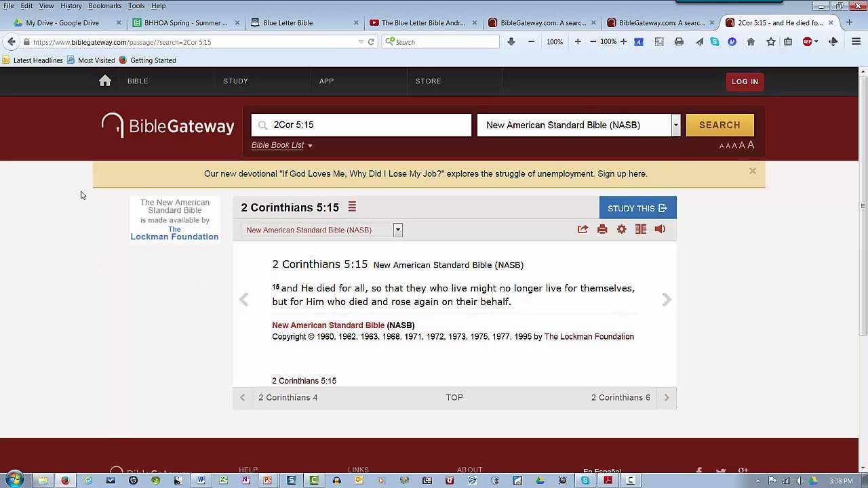Screen dimensions: 868x488
Task: Click TOP link below passage
Action: (x=454, y=398)
